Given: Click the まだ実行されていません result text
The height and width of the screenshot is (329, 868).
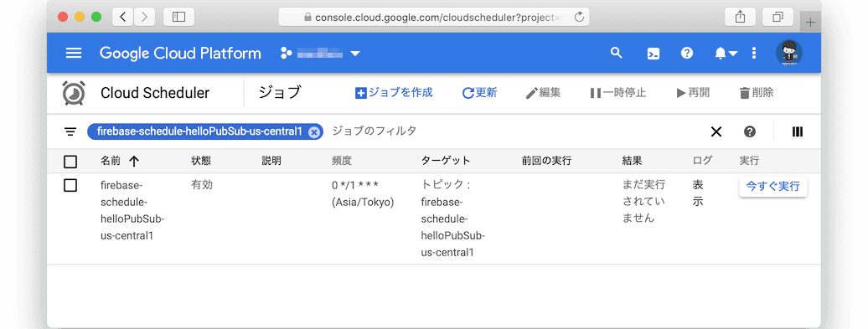Looking at the screenshot, I should pos(643,201).
